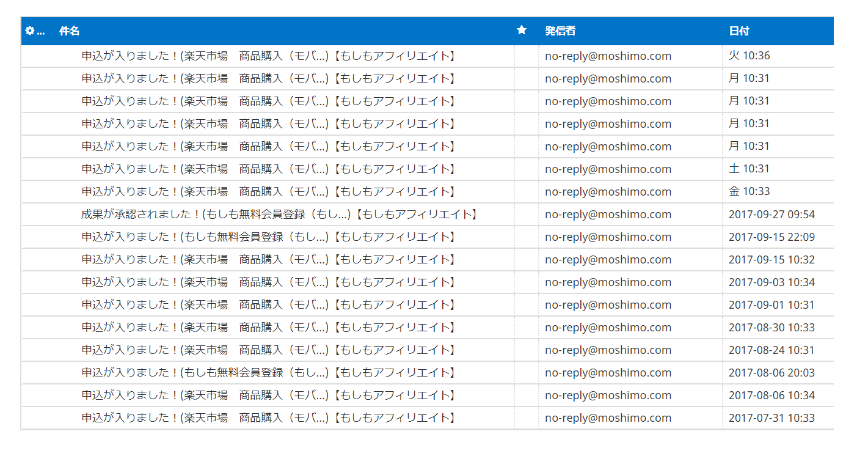
Task: Open the email subject dated 土 10:31
Action: pos(269,169)
